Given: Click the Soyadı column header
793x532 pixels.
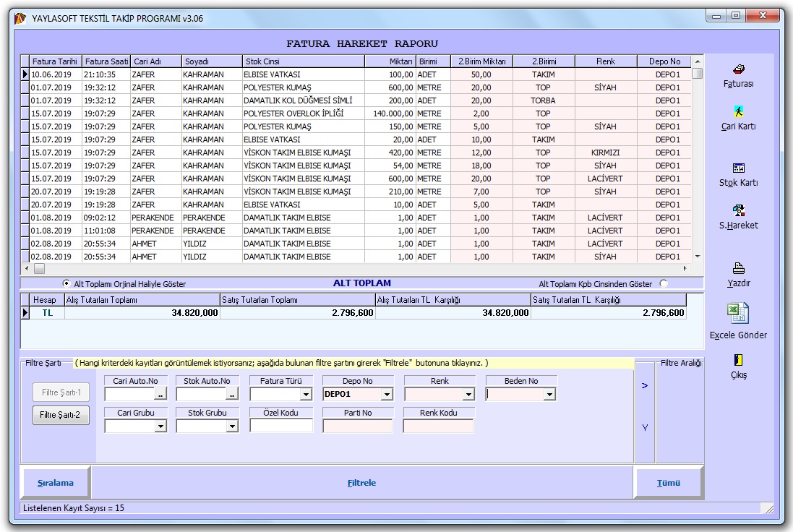Looking at the screenshot, I should click(x=212, y=61).
